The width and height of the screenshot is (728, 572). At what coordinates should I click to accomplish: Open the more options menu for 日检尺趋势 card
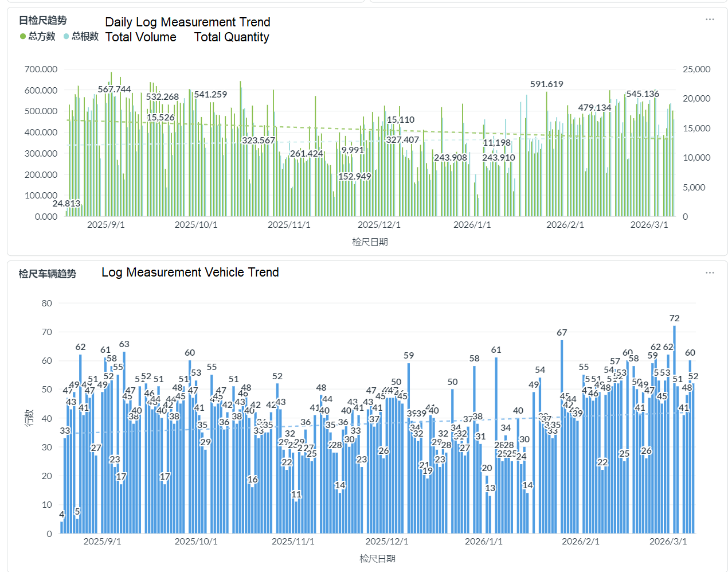[710, 20]
